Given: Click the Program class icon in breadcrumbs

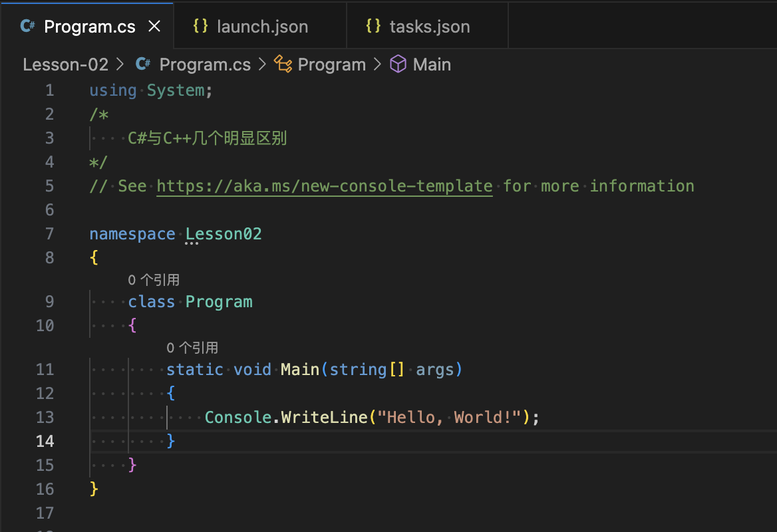Looking at the screenshot, I should point(283,65).
